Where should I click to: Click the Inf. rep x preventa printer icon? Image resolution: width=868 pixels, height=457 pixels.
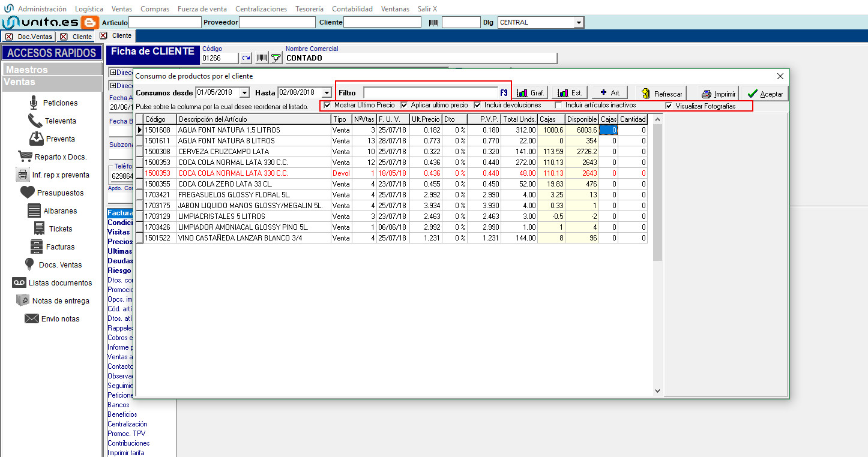tap(23, 175)
